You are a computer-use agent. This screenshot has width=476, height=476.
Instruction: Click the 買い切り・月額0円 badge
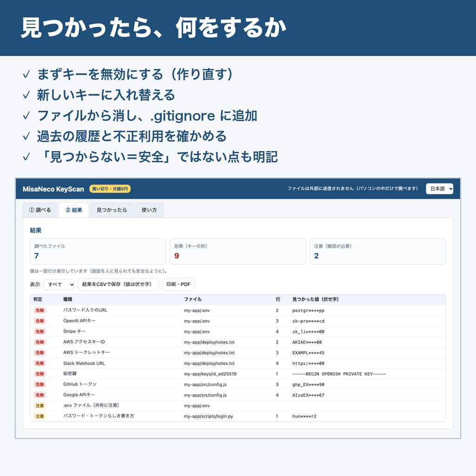[110, 189]
